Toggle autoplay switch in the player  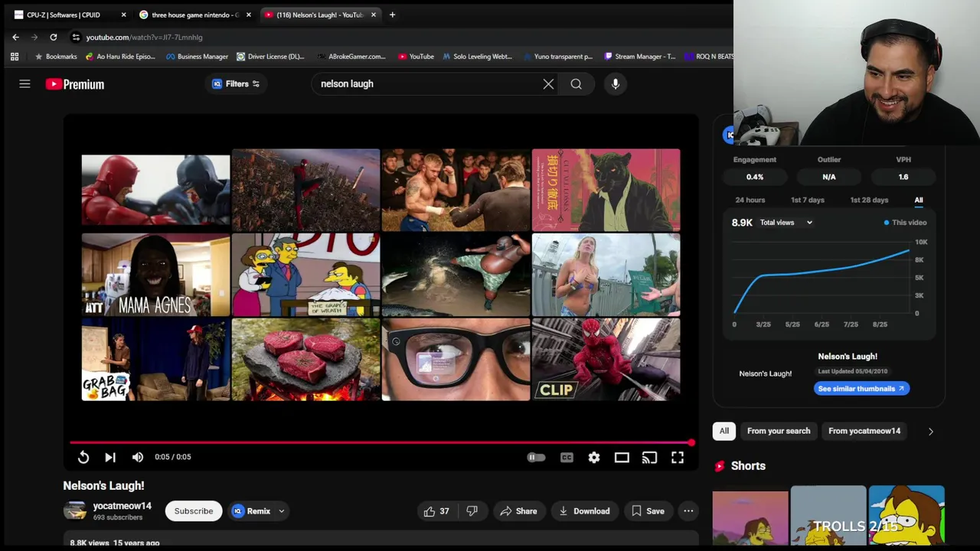(x=536, y=458)
